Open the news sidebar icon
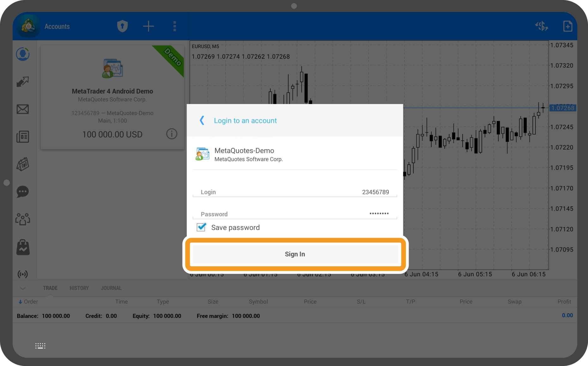This screenshot has width=588, height=366. tap(23, 137)
